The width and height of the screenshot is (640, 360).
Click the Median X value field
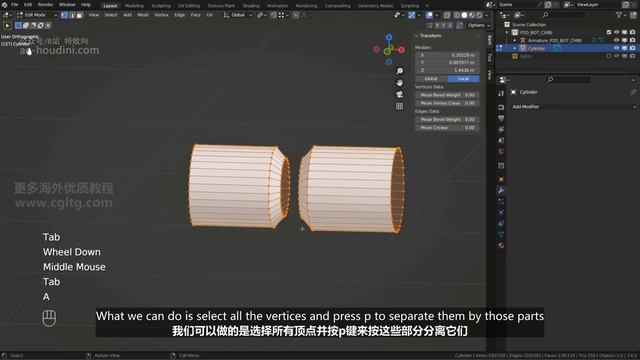(447, 55)
